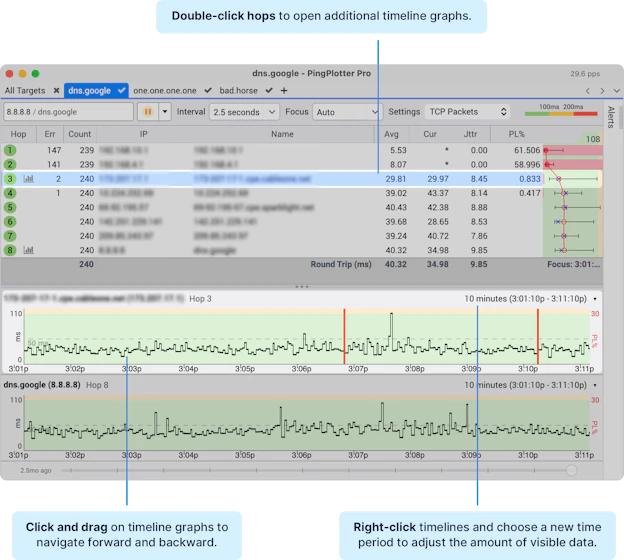Click the history slider handle at the right end
This screenshot has width=624, height=560.
point(571,470)
